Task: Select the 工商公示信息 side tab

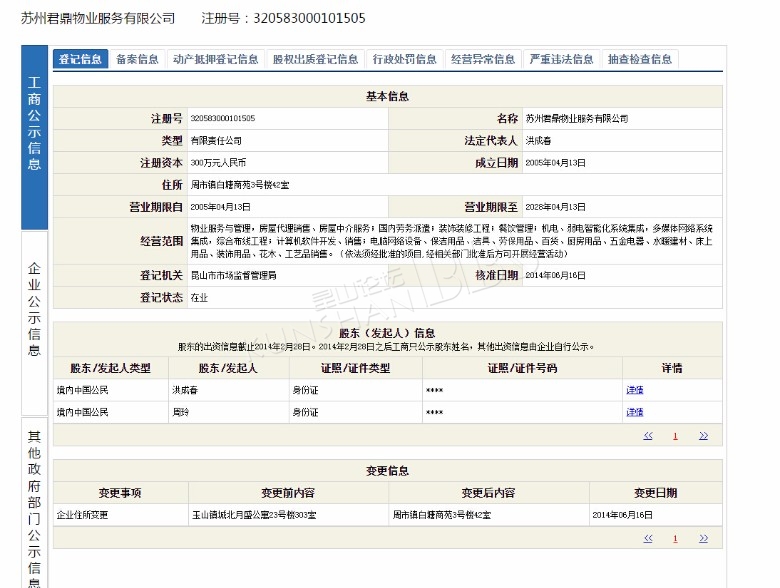Action: (x=34, y=137)
